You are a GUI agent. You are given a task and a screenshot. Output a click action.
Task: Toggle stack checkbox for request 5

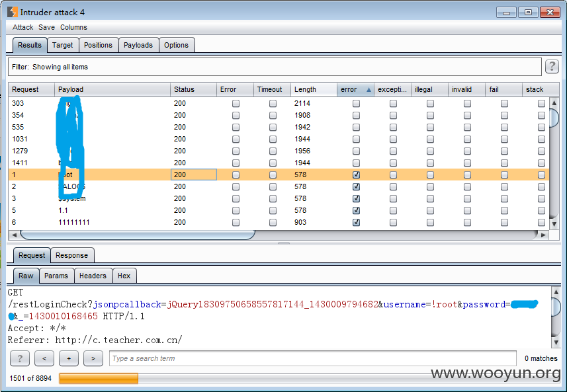tap(541, 211)
